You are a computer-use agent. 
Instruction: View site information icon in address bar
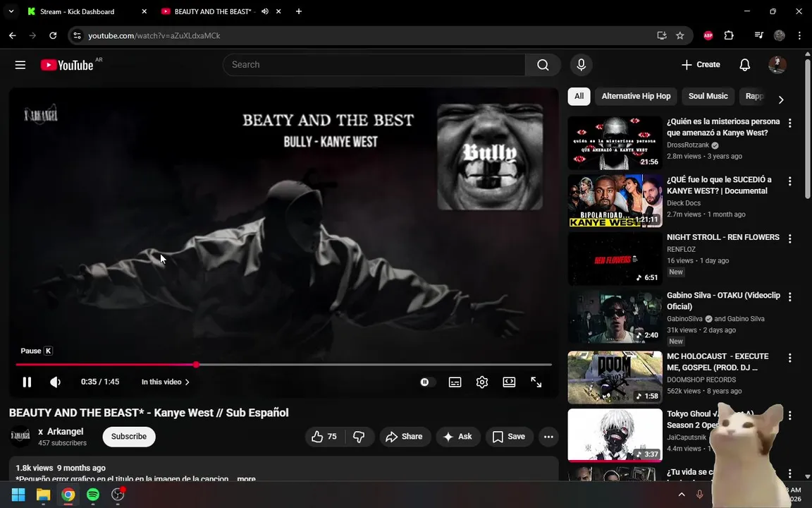[x=77, y=36]
